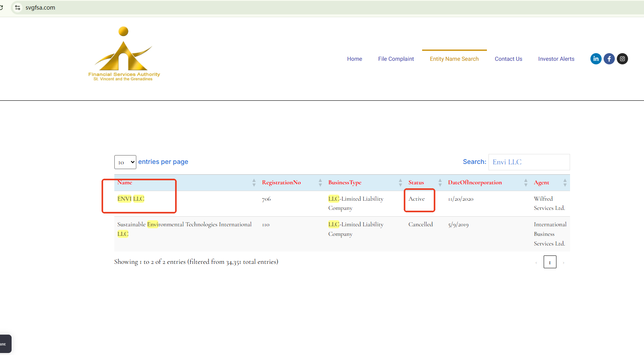
Task: Sort by DateOfIncorporation column header
Action: (475, 183)
